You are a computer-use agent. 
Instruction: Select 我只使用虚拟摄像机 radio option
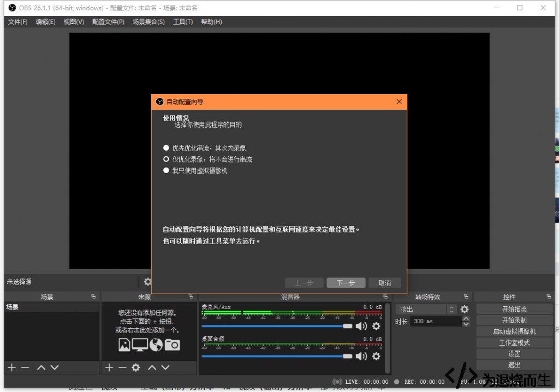(195, 170)
